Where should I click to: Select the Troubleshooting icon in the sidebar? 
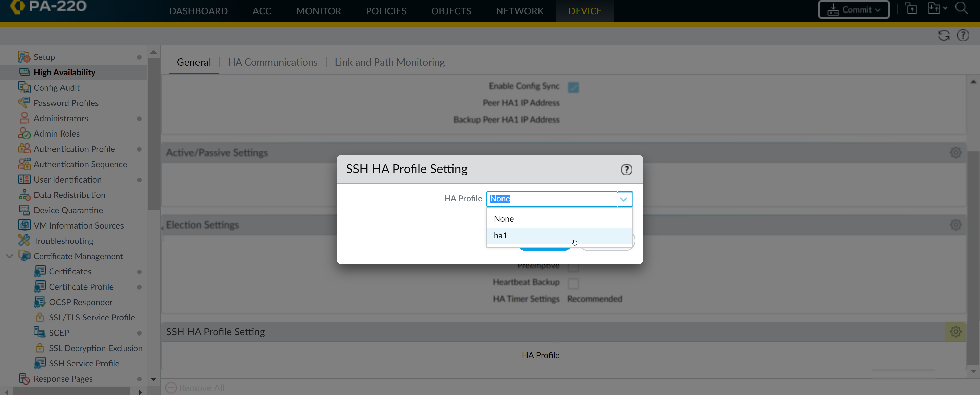coord(24,241)
